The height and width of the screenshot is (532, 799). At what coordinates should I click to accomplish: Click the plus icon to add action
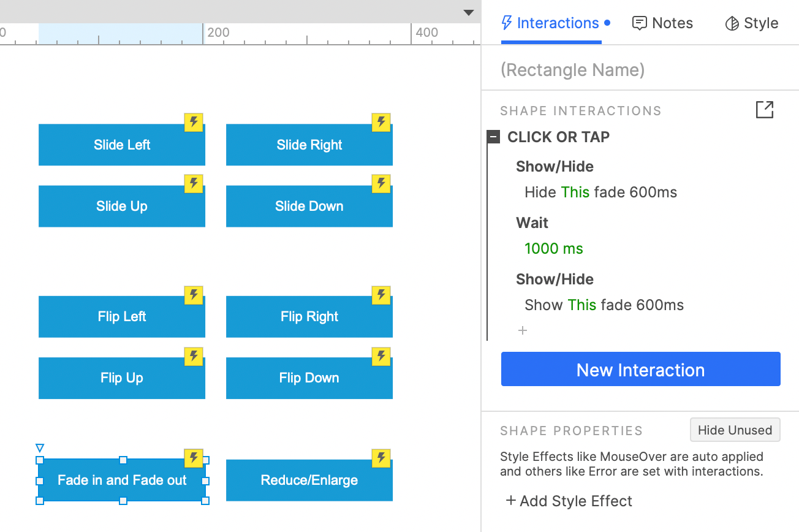point(523,330)
